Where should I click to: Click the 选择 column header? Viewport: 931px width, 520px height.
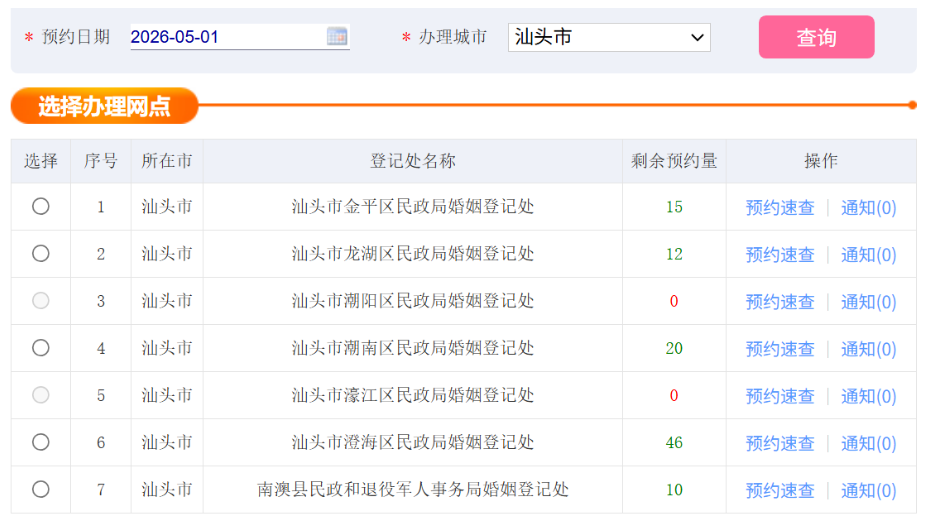pos(41,161)
